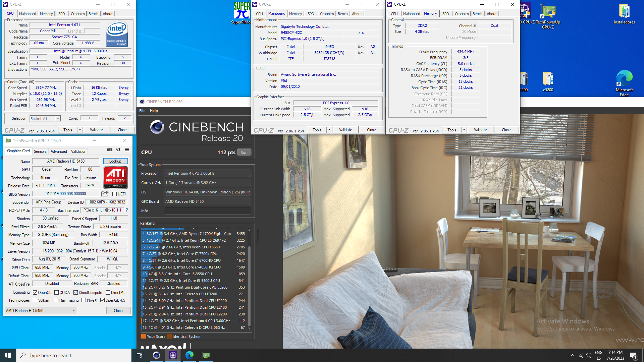The width and height of the screenshot is (644, 362).
Task: Toggle the DirectML checkbox
Action: 108,293
